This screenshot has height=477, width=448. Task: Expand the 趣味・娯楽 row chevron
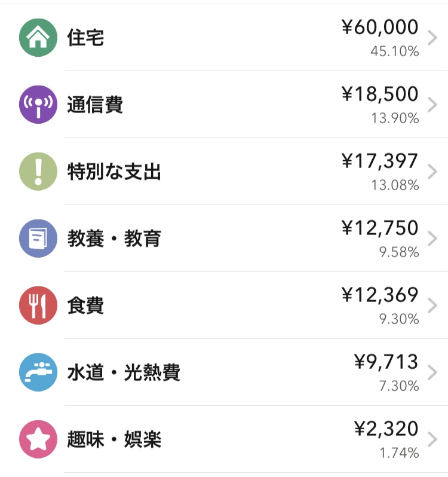(433, 439)
